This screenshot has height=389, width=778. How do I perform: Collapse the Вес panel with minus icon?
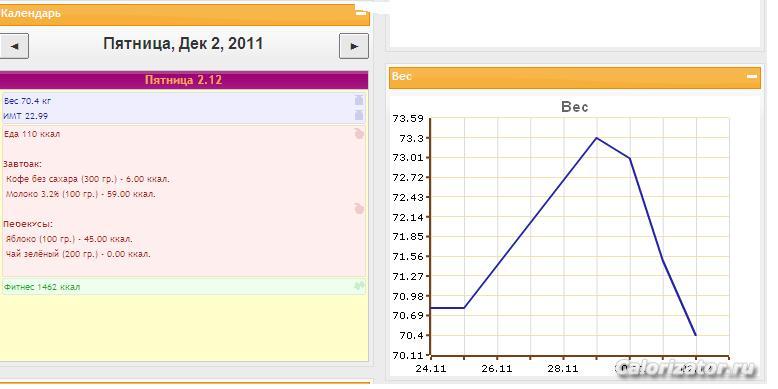(752, 76)
